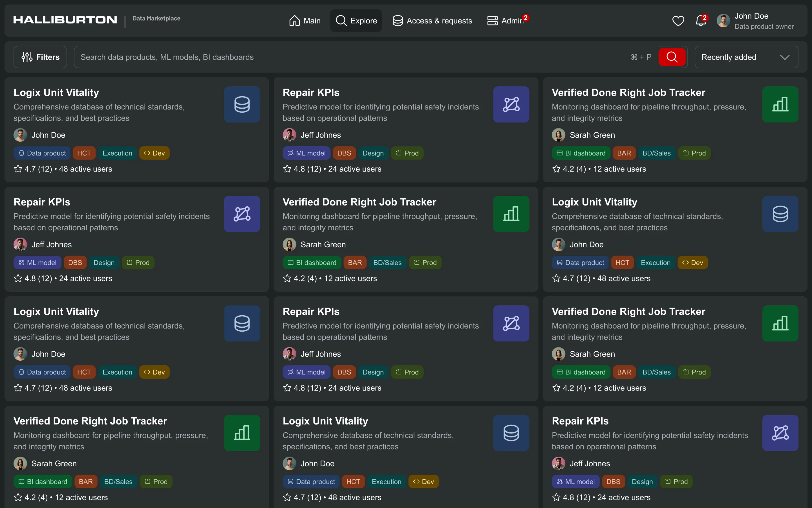Click the database icon on third-row Logix Unit Vitality card
Screen dimensions: 812x508
242,323
